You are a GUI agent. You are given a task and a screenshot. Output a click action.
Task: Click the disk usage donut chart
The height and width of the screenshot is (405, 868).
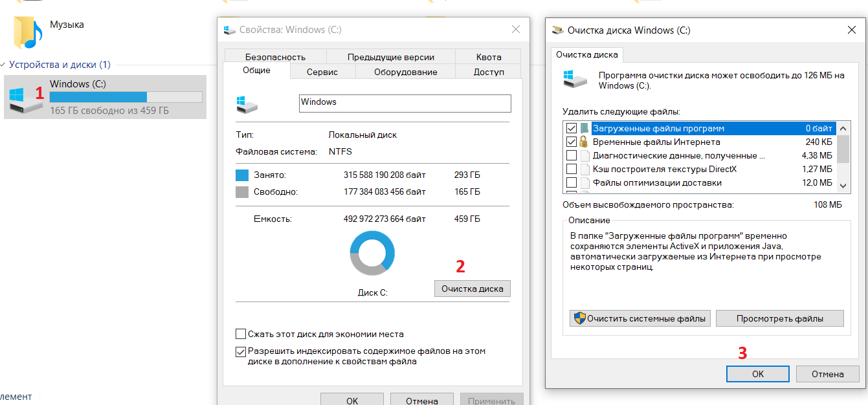click(x=372, y=254)
